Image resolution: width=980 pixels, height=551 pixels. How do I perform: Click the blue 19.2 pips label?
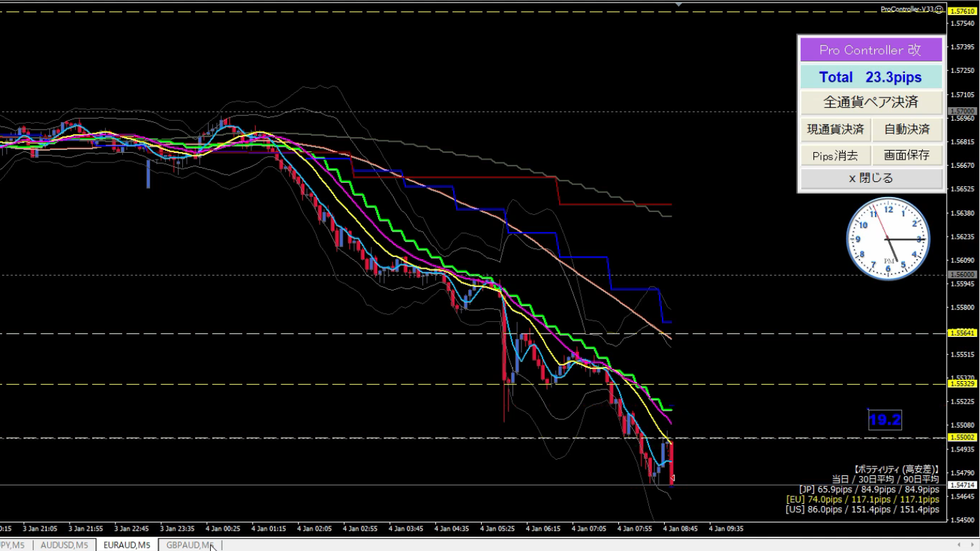tap(885, 420)
